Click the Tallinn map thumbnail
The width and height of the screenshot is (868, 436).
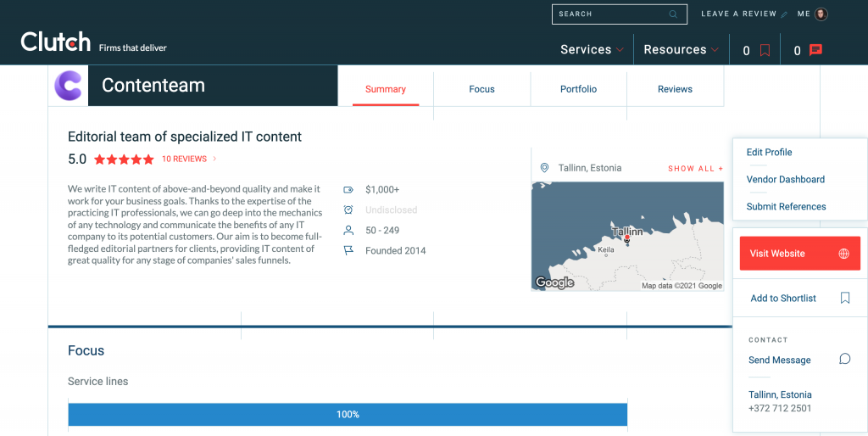(x=627, y=236)
